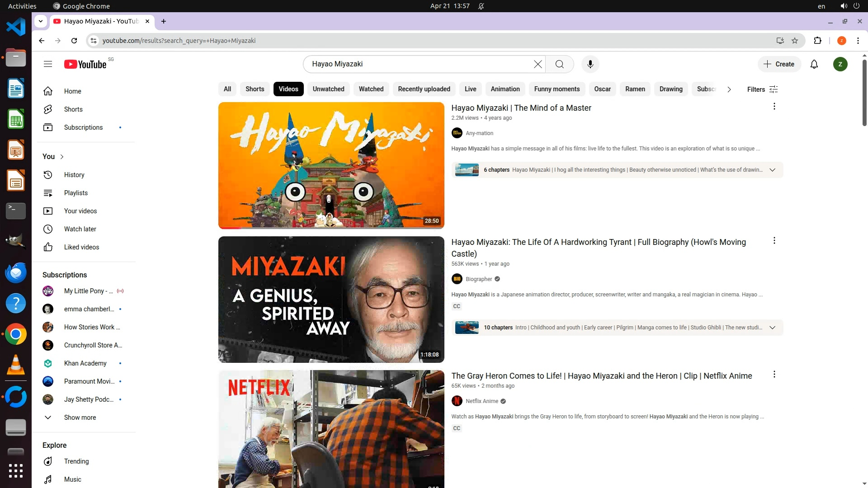Click the voice search microphone icon

coord(590,64)
